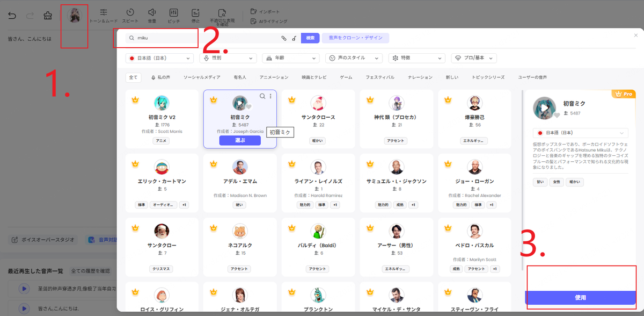Open the ボイスオーバースタジオ tab
This screenshot has height=316, width=644.
point(43,240)
